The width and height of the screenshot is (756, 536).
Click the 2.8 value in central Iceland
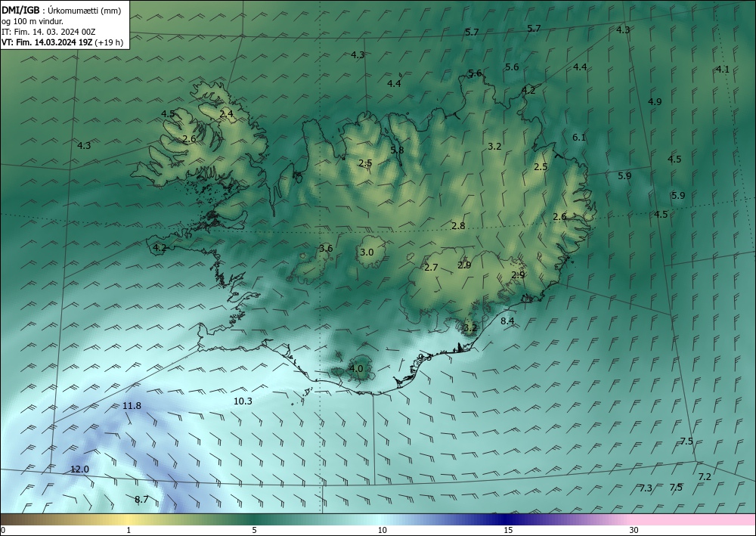pyautogui.click(x=458, y=225)
